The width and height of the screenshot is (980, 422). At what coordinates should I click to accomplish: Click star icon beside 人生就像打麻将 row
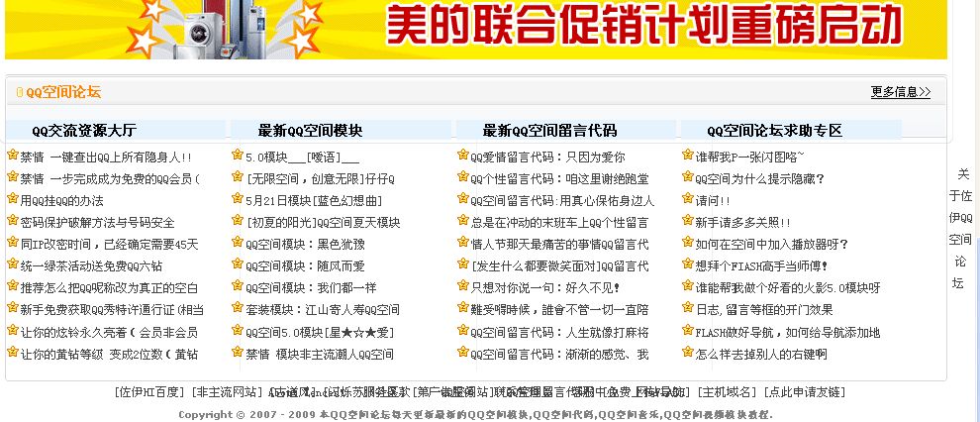click(463, 330)
